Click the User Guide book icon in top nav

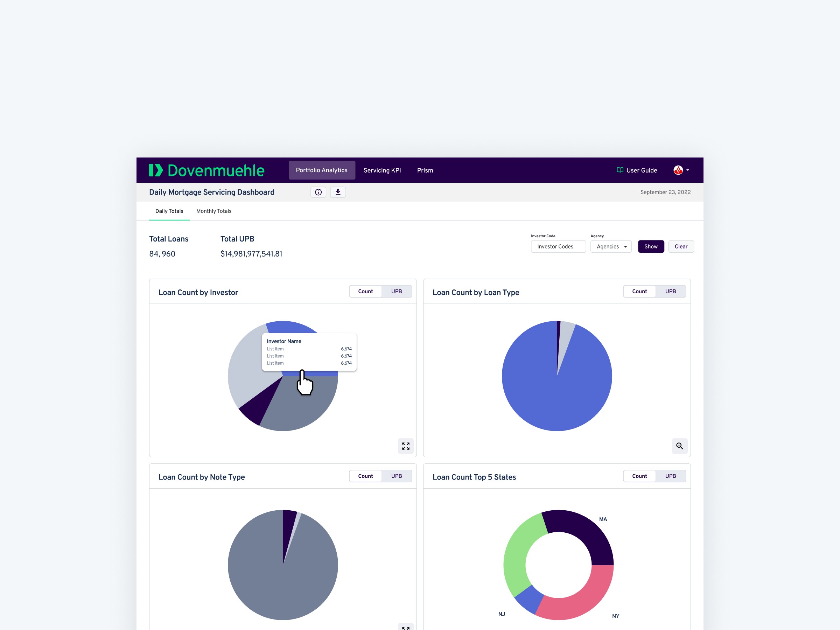pyautogui.click(x=619, y=170)
